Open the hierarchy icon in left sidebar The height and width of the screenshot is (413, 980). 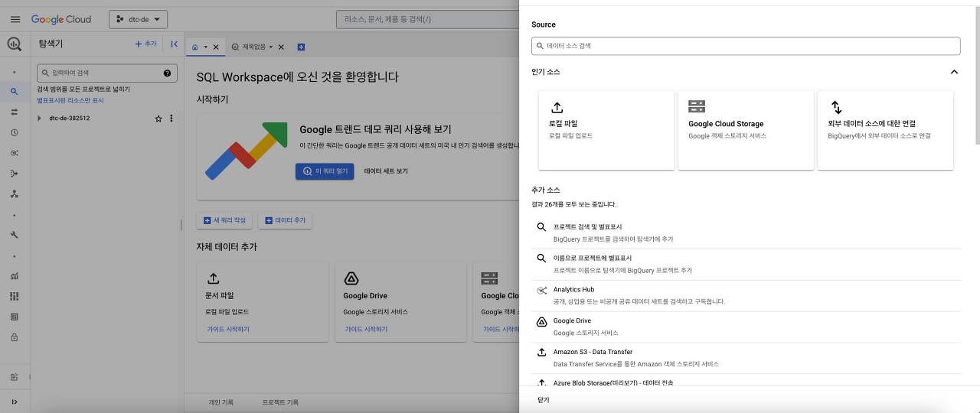[x=15, y=194]
